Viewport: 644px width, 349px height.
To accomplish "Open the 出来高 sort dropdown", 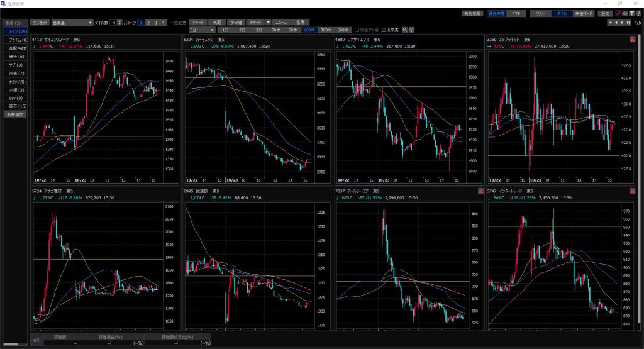I will pyautogui.click(x=72, y=22).
